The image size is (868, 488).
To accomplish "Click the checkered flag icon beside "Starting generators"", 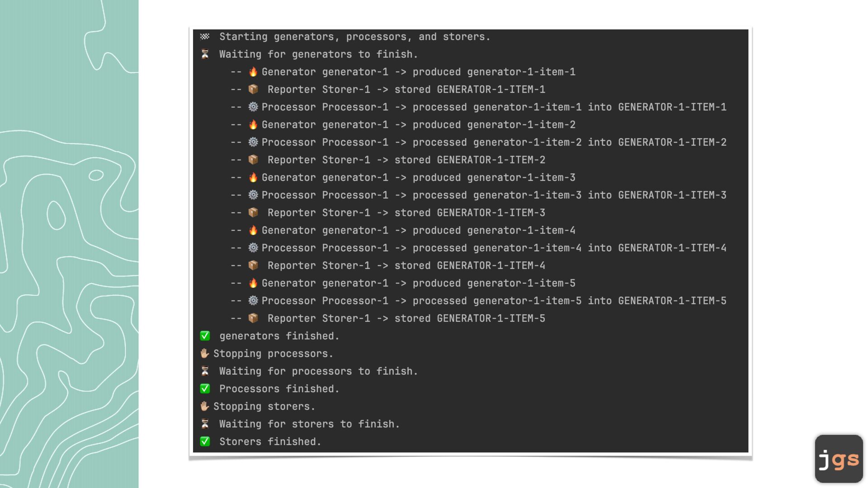I will coord(205,37).
